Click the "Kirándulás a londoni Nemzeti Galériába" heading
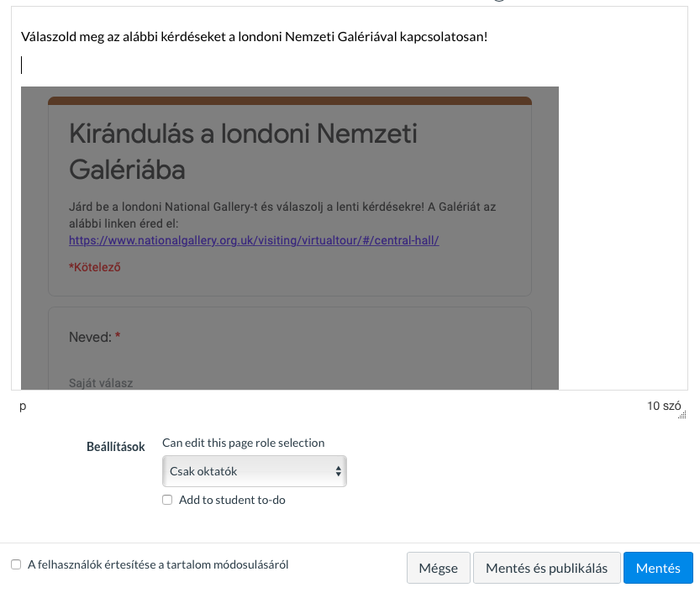The height and width of the screenshot is (598, 700). (243, 151)
